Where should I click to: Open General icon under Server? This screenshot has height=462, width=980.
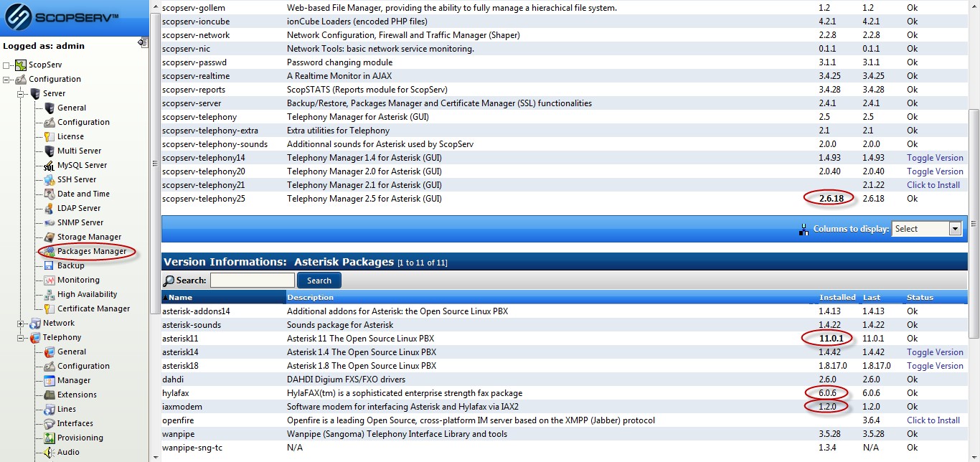pyautogui.click(x=50, y=108)
